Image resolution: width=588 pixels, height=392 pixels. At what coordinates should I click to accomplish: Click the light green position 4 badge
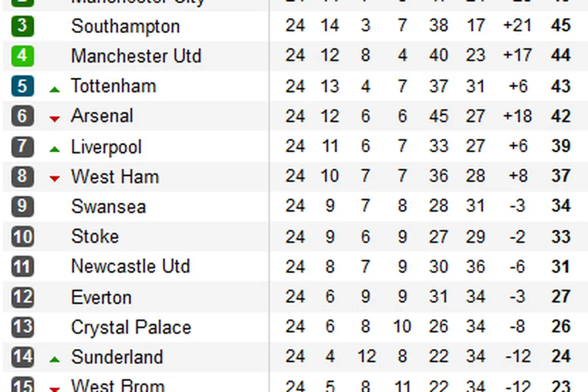[x=22, y=56]
